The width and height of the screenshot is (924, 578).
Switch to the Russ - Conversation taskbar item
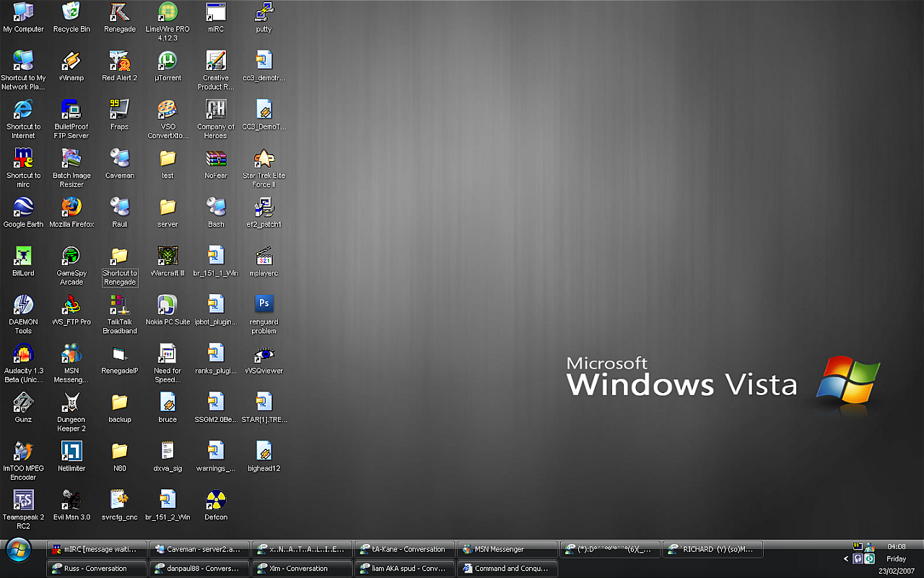(x=97, y=569)
